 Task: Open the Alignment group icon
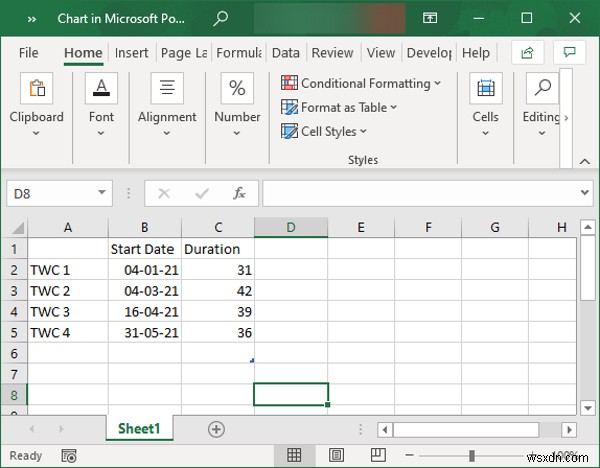[x=167, y=88]
